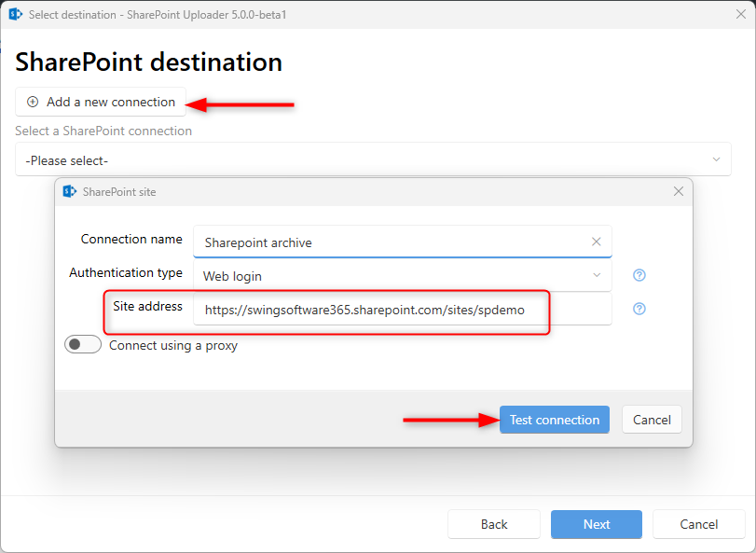Open help icon next to Site address
Screen dimensions: 756x553
pyautogui.click(x=639, y=309)
